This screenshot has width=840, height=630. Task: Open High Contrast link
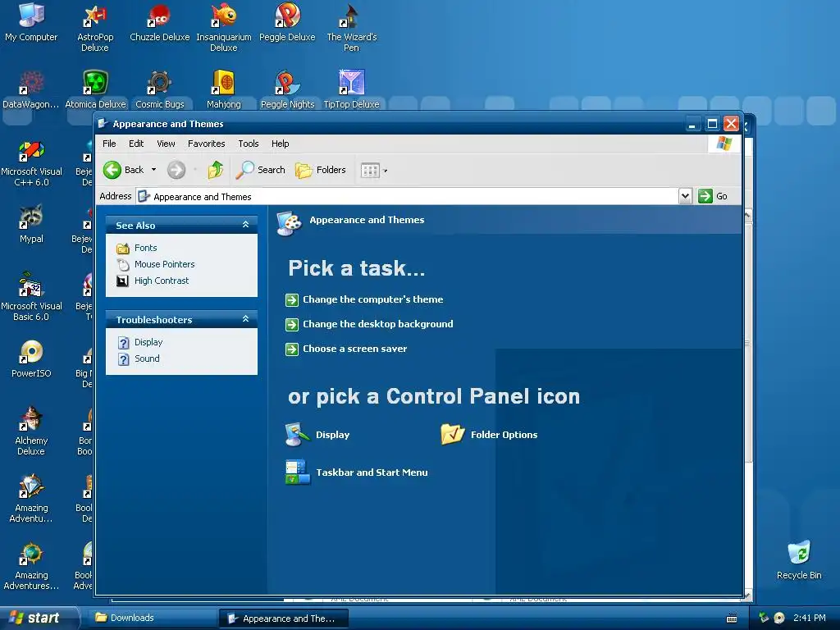(162, 281)
